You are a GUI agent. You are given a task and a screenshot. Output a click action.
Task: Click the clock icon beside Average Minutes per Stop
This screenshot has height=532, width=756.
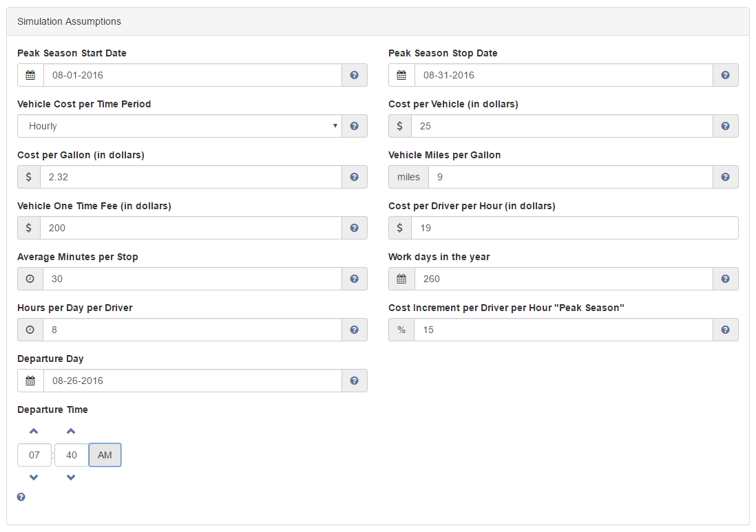click(28, 279)
